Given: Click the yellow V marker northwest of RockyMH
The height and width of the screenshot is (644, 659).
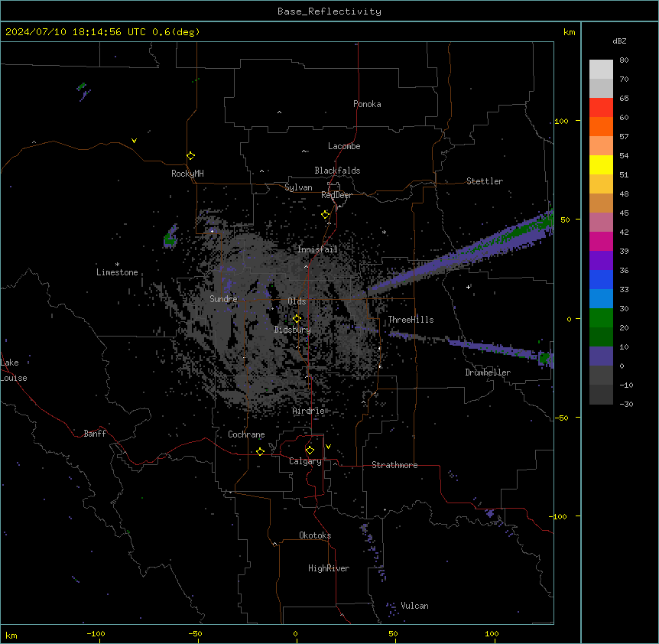Looking at the screenshot, I should click(x=134, y=141).
